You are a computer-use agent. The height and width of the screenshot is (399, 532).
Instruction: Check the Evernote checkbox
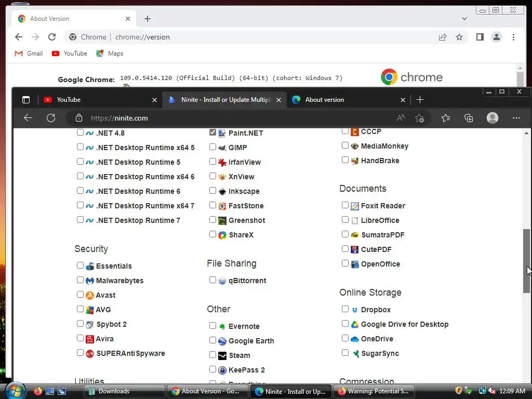(x=212, y=325)
